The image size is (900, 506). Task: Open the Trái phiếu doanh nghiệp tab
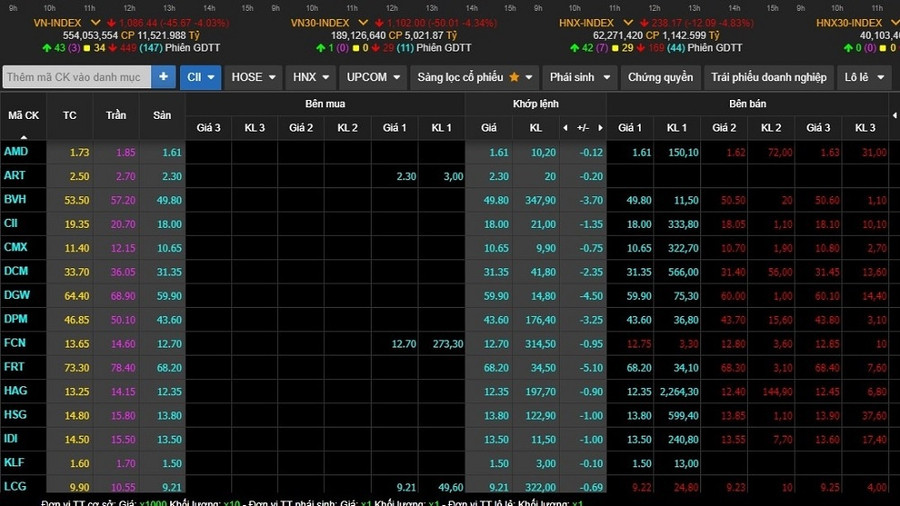point(768,77)
